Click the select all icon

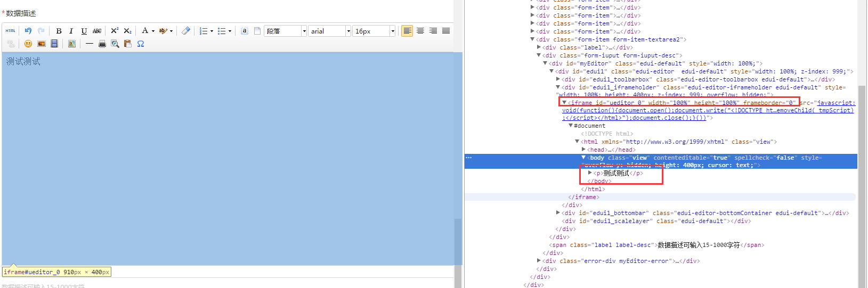click(x=245, y=31)
